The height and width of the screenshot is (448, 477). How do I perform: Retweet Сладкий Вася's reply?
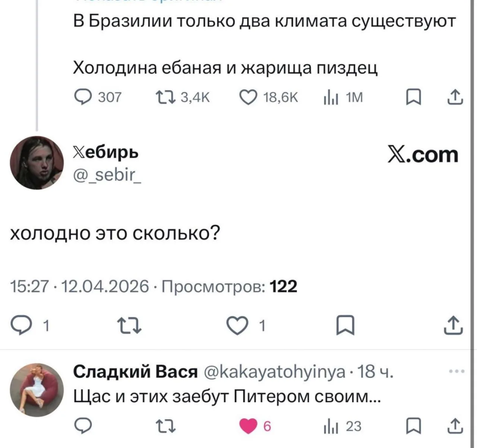(x=165, y=426)
